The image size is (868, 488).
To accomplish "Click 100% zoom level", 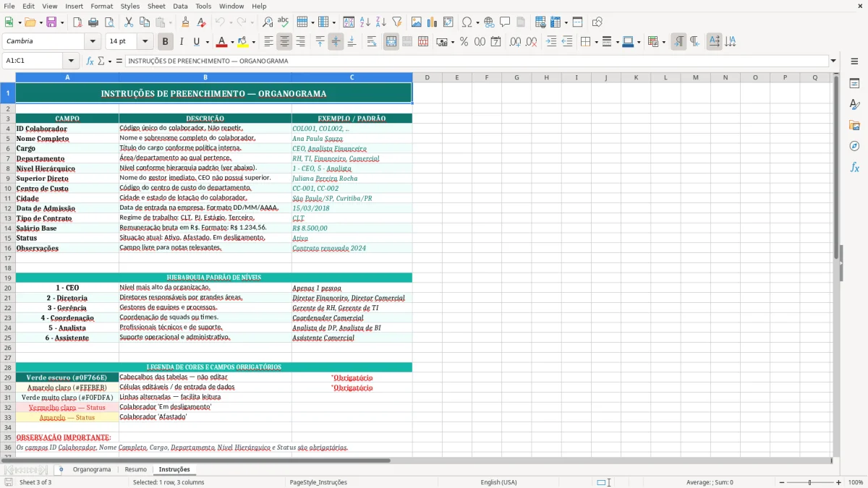I will (x=856, y=482).
